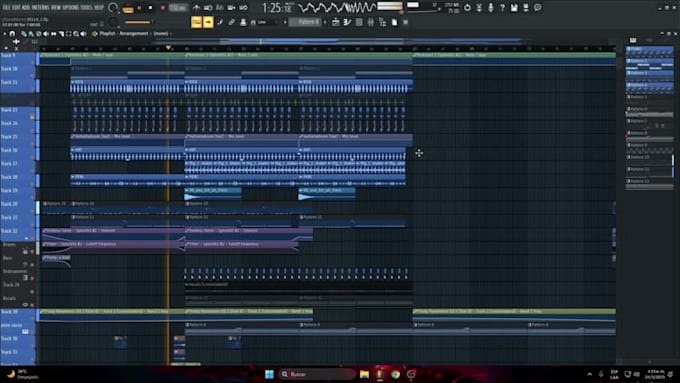Select Pattern 12 in pattern picker
This screenshot has width=680, height=383.
pyautogui.click(x=649, y=184)
